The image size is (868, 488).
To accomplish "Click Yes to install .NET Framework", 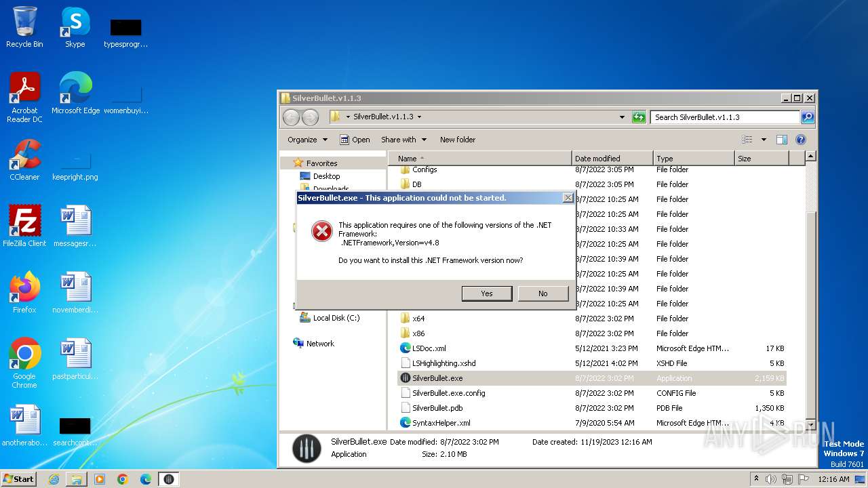I will [486, 293].
